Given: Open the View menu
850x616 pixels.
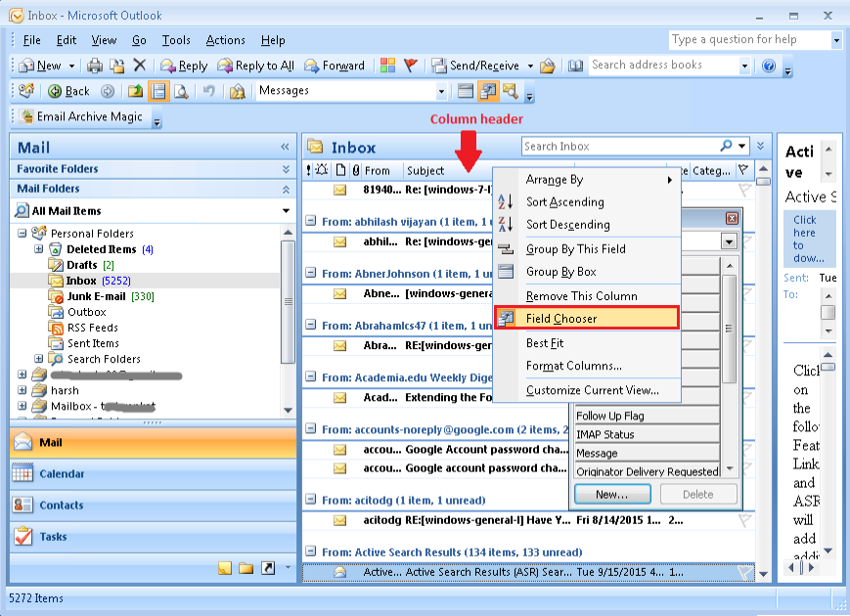Looking at the screenshot, I should coord(104,40).
